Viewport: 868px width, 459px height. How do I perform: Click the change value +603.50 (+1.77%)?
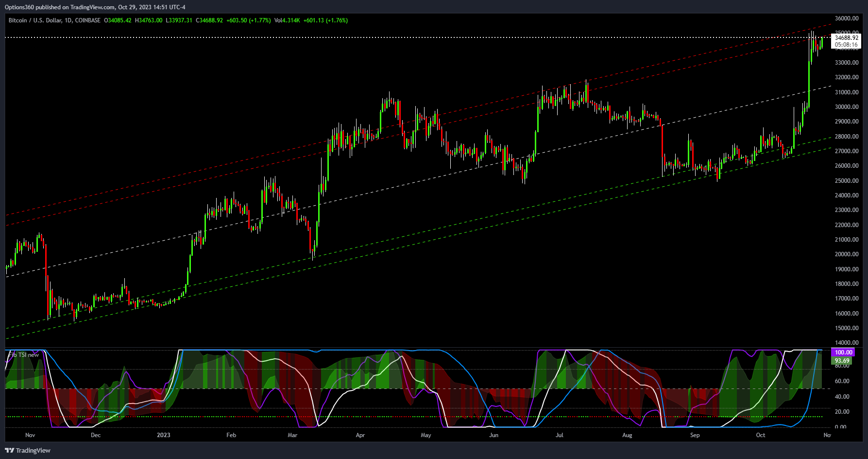coord(249,20)
